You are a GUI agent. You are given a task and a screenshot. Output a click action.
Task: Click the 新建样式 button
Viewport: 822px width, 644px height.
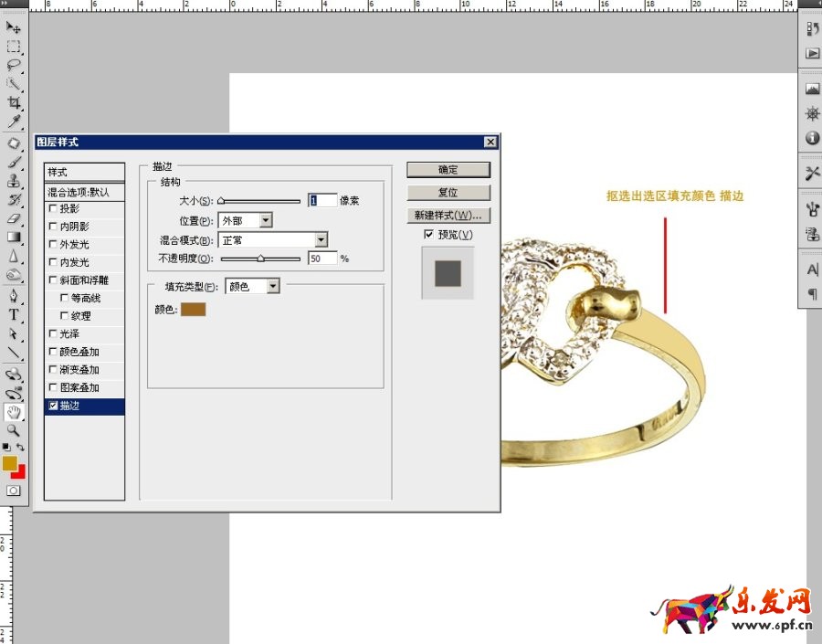tap(448, 216)
